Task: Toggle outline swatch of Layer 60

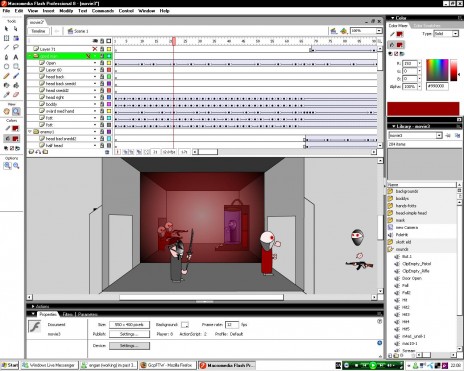Action: (x=109, y=70)
